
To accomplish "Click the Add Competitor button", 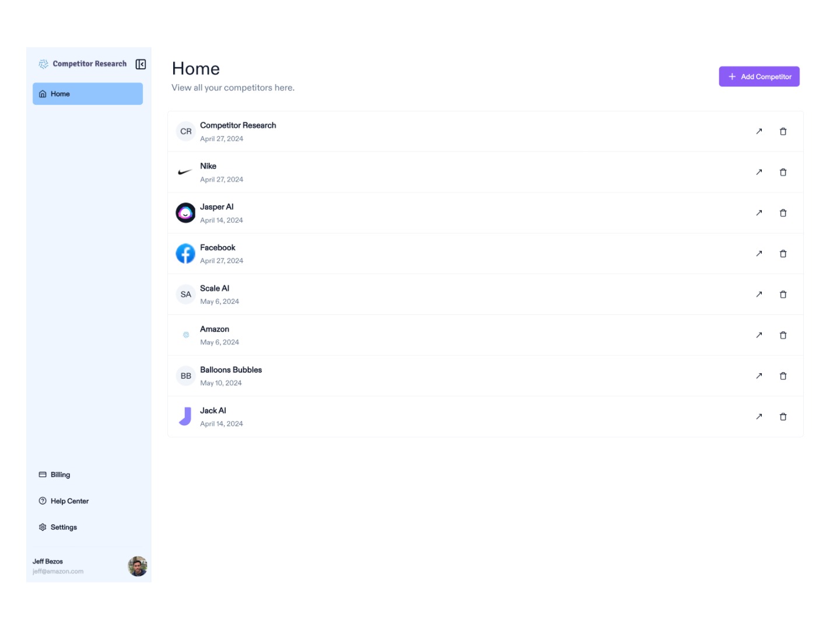I will (x=759, y=76).
